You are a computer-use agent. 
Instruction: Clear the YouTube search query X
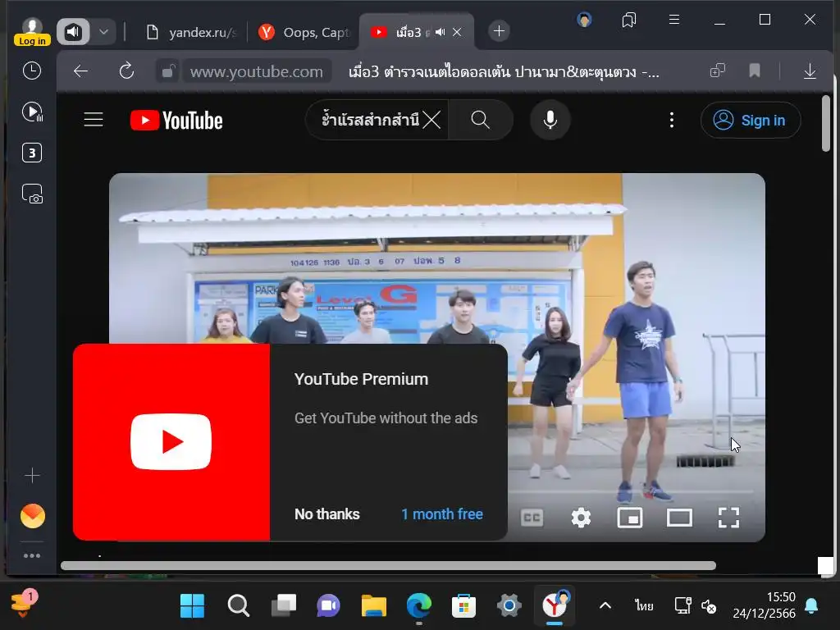[431, 120]
